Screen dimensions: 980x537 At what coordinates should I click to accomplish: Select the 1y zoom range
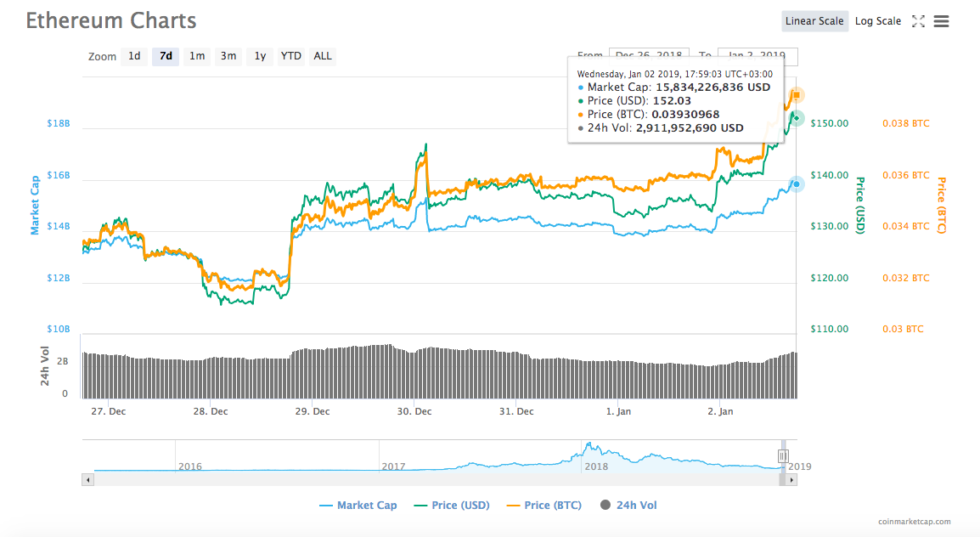pos(259,56)
